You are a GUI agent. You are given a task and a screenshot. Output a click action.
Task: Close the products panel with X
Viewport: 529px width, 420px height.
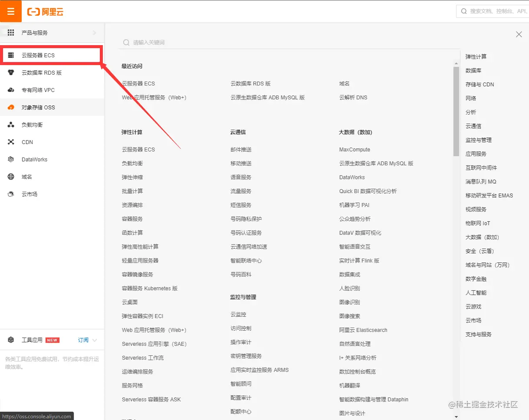coord(519,34)
